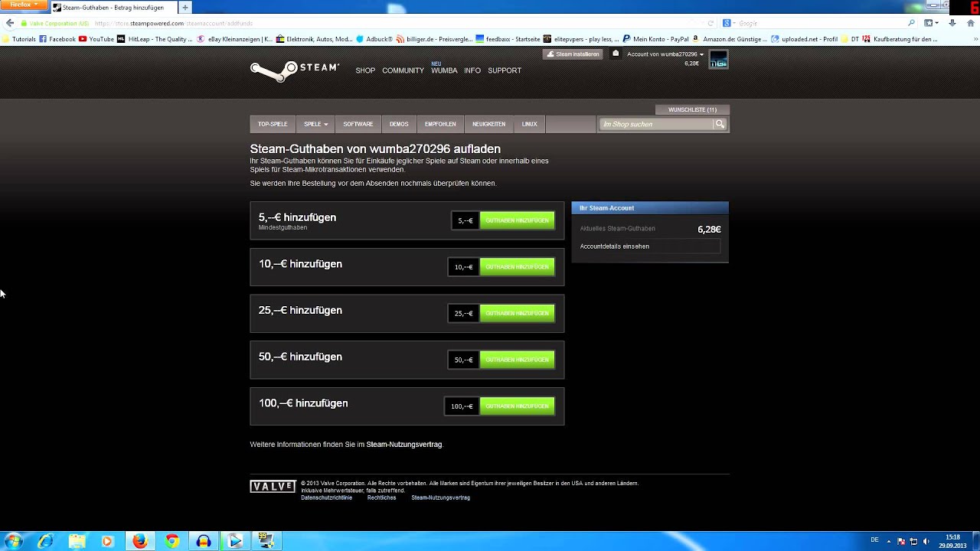
Task: Click the Firefox downloads arrow icon
Action: click(952, 23)
